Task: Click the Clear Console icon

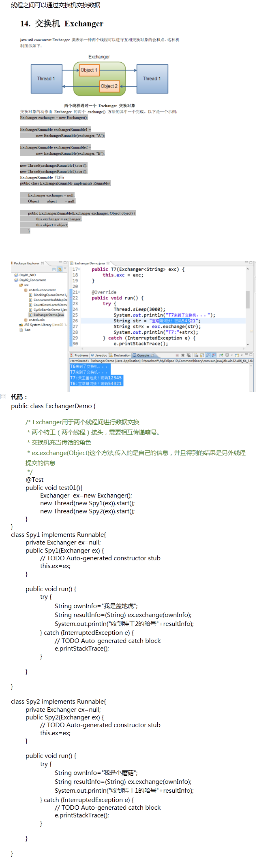Action: coord(196,355)
